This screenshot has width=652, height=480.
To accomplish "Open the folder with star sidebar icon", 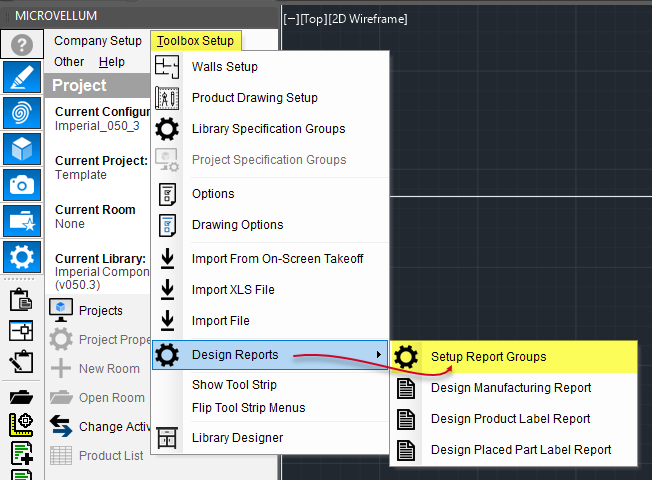I will coord(22,220).
